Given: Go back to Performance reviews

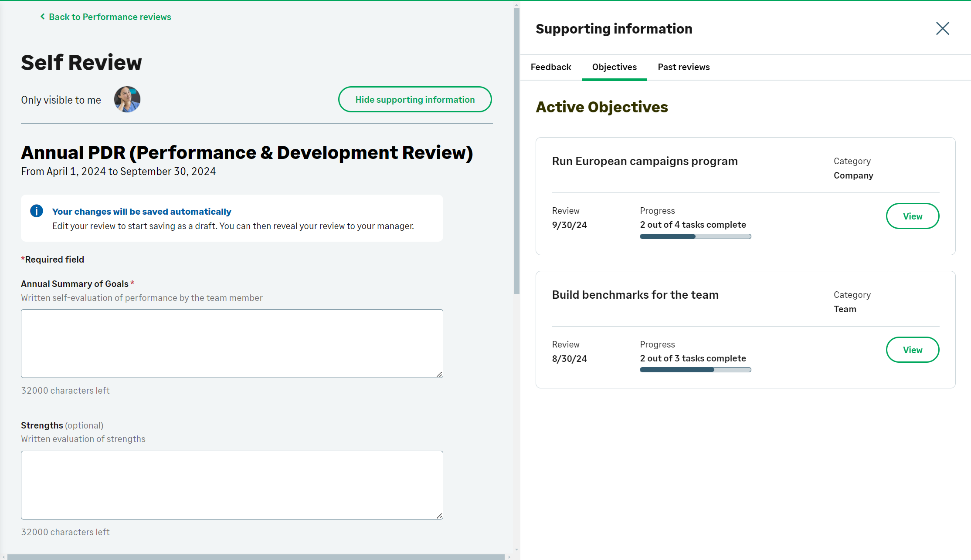Looking at the screenshot, I should [109, 17].
